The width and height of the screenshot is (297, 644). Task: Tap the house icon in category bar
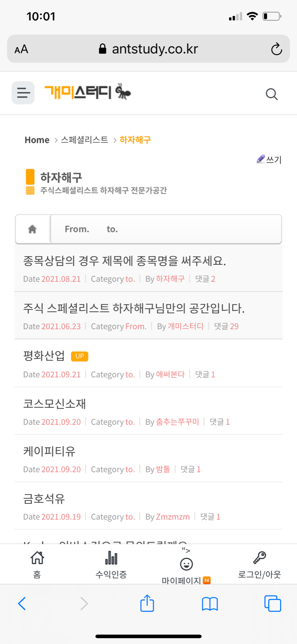[33, 229]
